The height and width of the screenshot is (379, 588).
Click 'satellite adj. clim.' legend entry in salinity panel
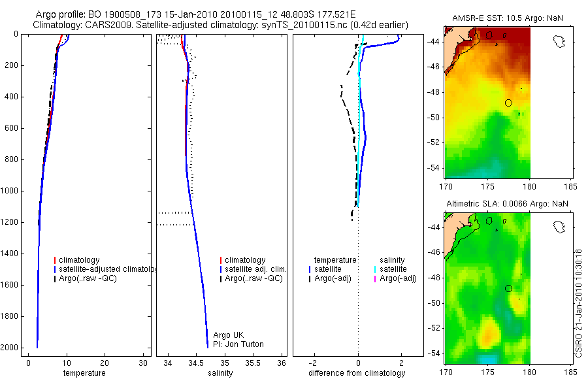pyautogui.click(x=255, y=269)
